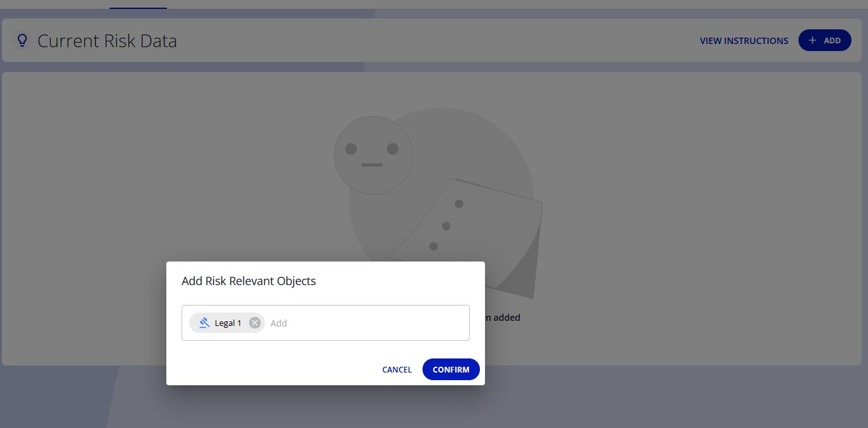Click the smiley face empty-state illustration

point(373,154)
